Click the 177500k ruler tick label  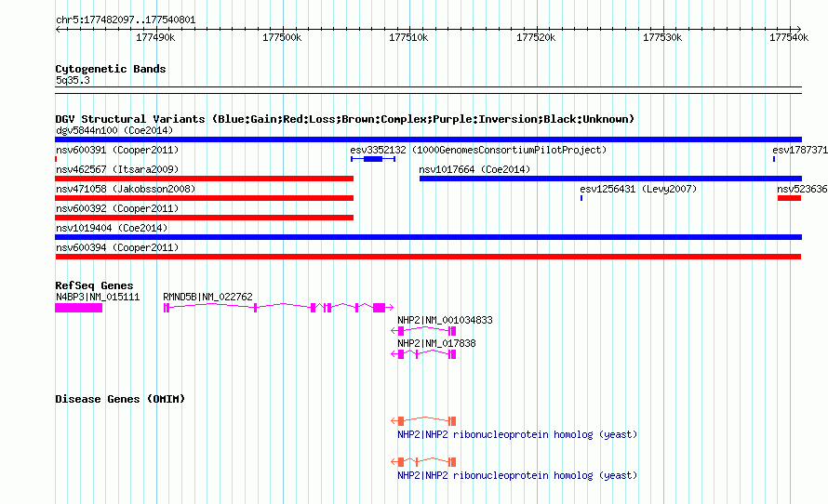tap(283, 37)
